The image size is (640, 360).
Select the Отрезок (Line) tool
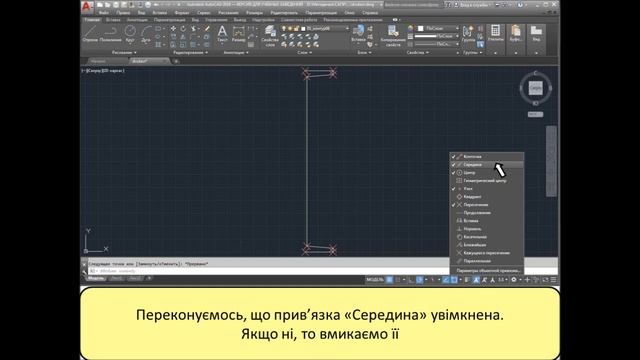click(90, 33)
